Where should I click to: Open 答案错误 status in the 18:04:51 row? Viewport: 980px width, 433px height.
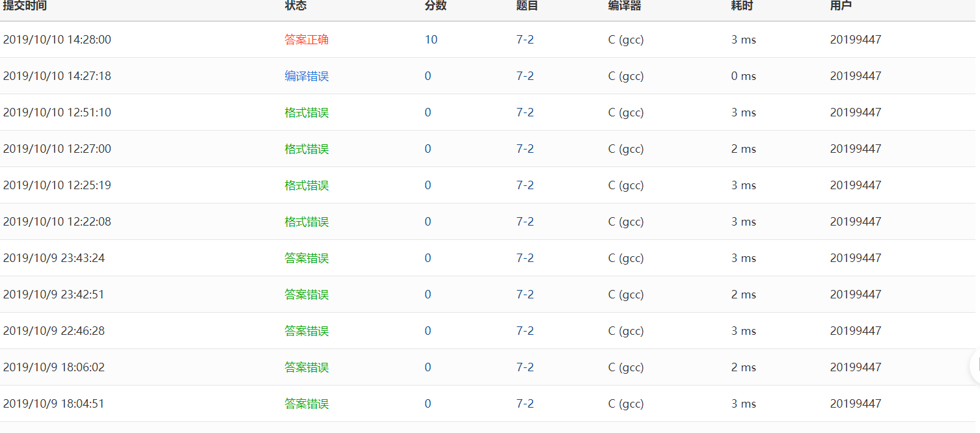[x=306, y=404]
